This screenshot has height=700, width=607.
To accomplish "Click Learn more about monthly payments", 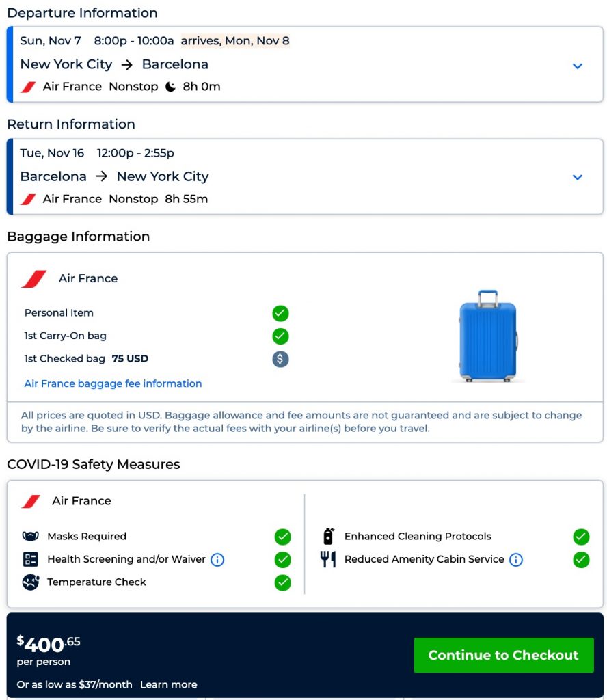I will [x=169, y=684].
